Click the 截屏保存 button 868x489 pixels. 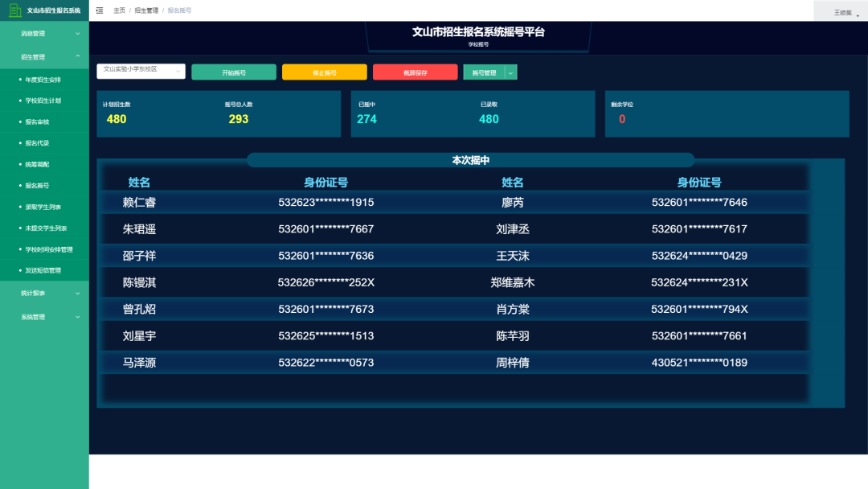415,72
